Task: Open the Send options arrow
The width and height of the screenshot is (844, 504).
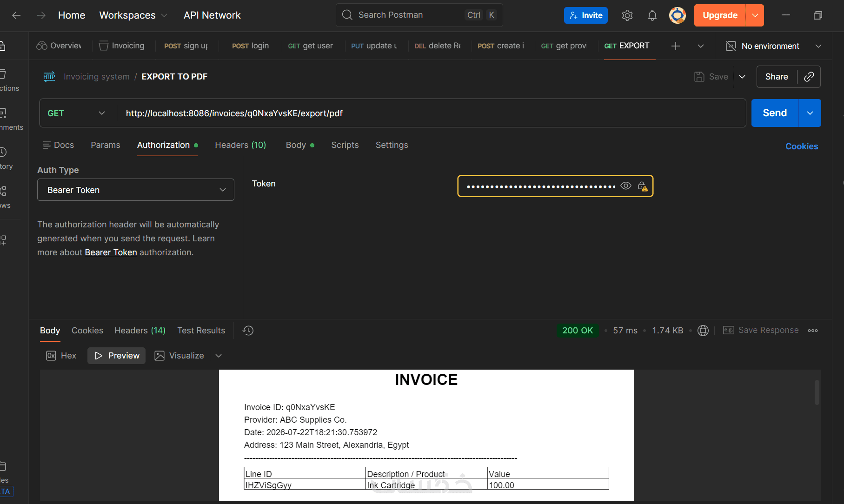Action: 810,113
